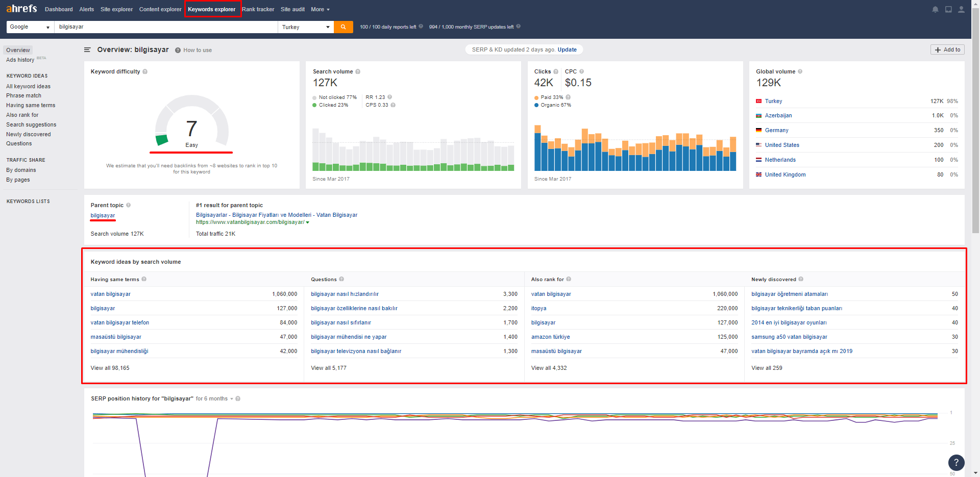The width and height of the screenshot is (980, 477).
Task: Click the help icon next to RR 1.23
Action: pos(390,97)
